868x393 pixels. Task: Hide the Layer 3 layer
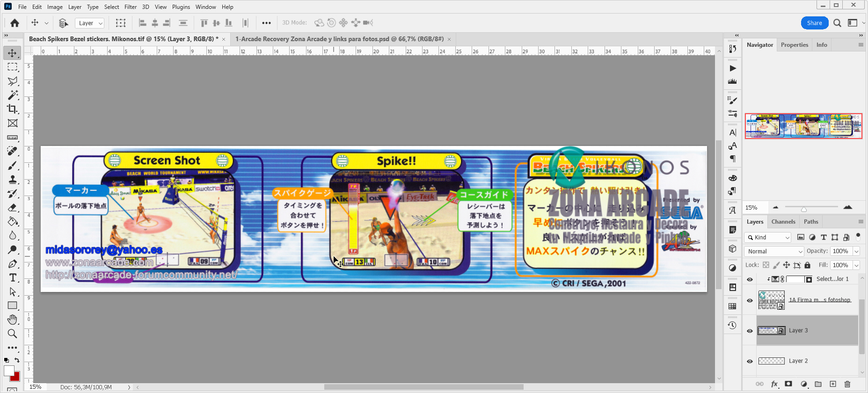pos(750,331)
